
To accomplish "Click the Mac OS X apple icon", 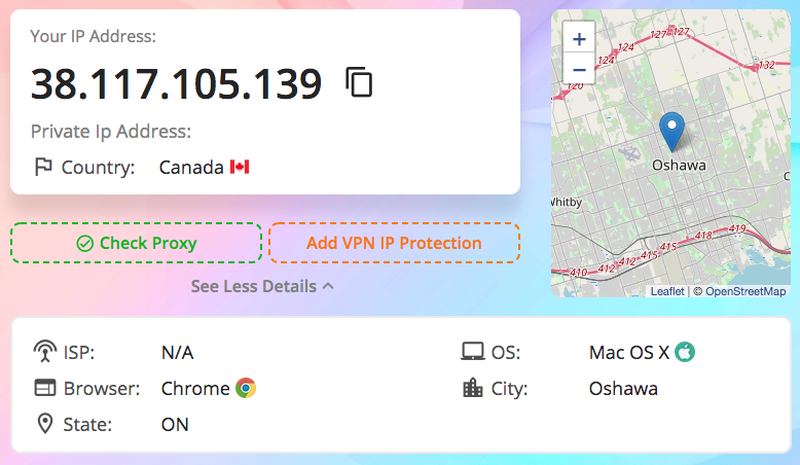I will [685, 352].
